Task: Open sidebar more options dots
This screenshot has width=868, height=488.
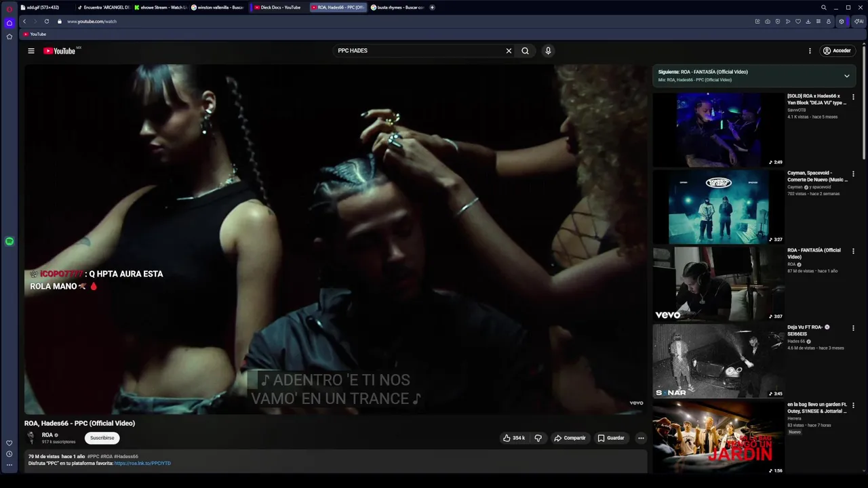Action: (x=9, y=465)
